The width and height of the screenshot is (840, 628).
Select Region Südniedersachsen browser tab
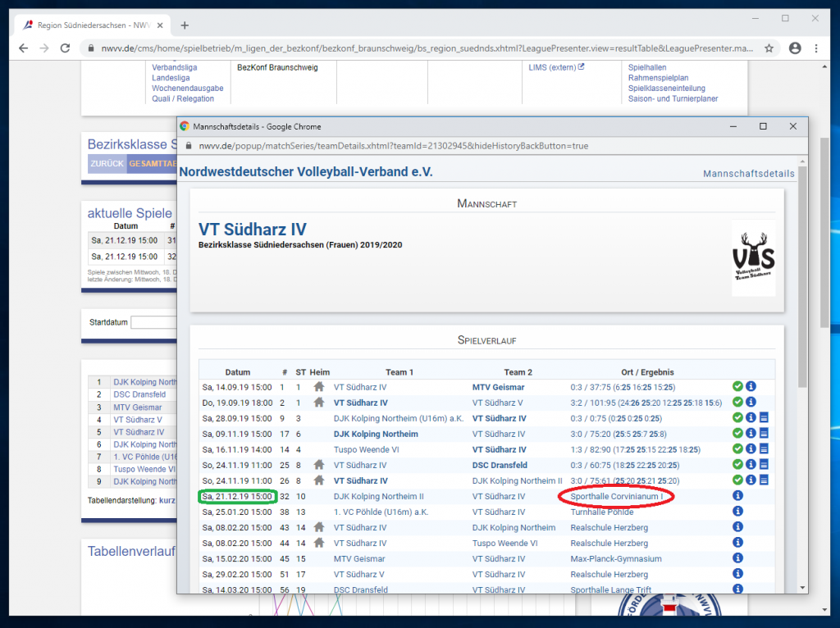(94, 25)
